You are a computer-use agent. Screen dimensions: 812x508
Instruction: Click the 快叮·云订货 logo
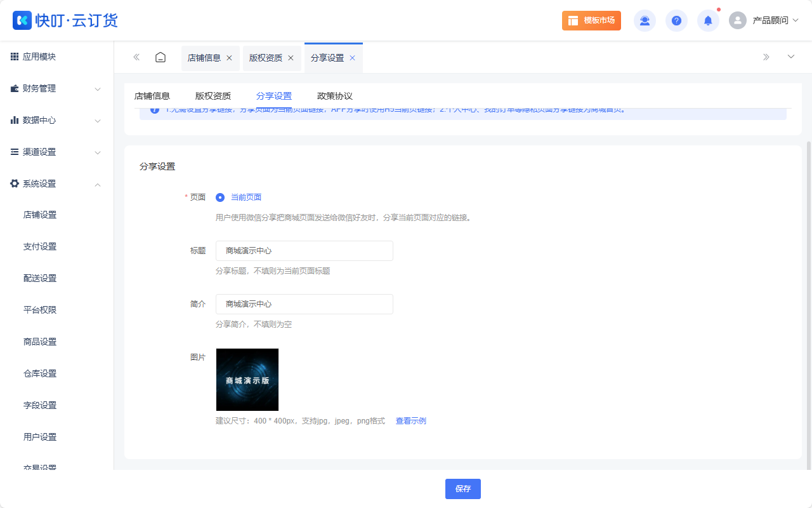[x=65, y=20]
